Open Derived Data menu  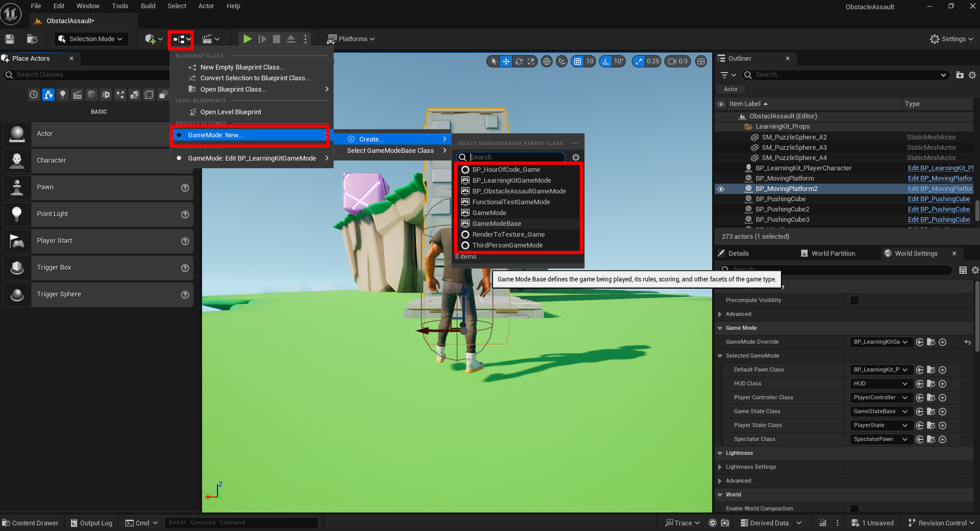pyautogui.click(x=771, y=523)
